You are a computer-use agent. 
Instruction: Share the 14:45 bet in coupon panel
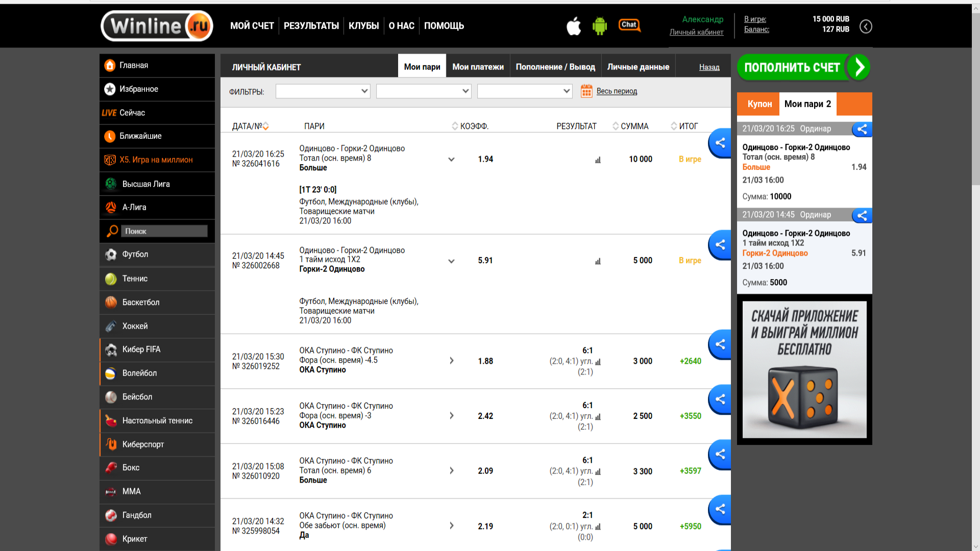(x=862, y=215)
